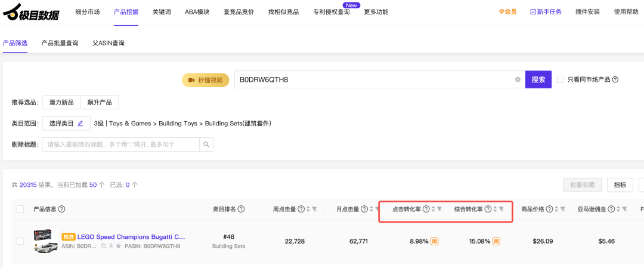The height and width of the screenshot is (268, 644).
Task: Open 专利侵权查询 menu
Action: [332, 12]
